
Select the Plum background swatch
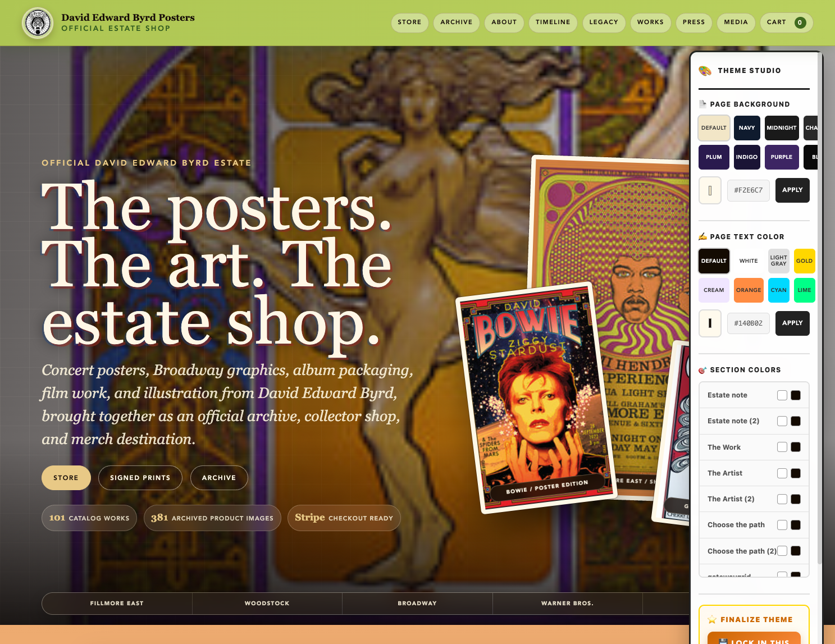[714, 157]
